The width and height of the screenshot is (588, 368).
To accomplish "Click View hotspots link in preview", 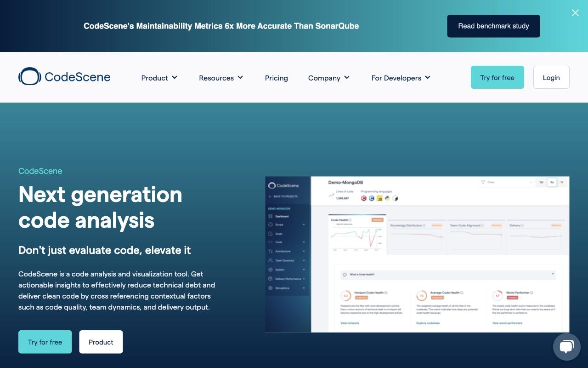I will pyautogui.click(x=350, y=323).
